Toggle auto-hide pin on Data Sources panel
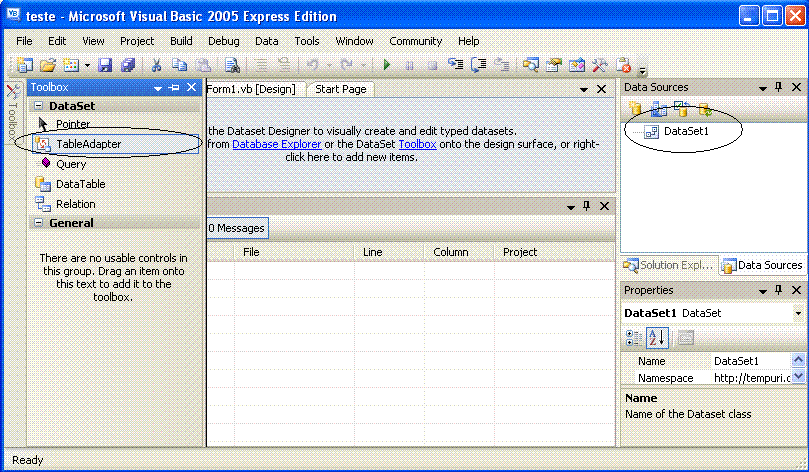Screen dimensions: 809x472 pos(779,87)
